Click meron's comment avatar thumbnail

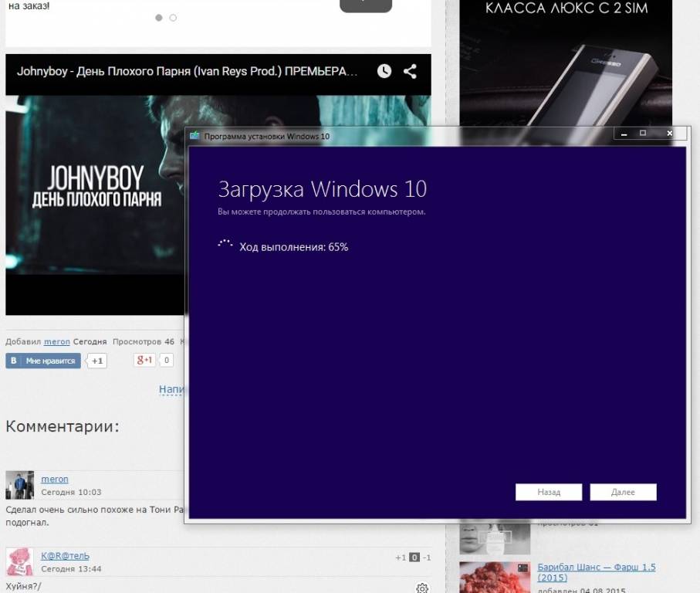[19, 485]
